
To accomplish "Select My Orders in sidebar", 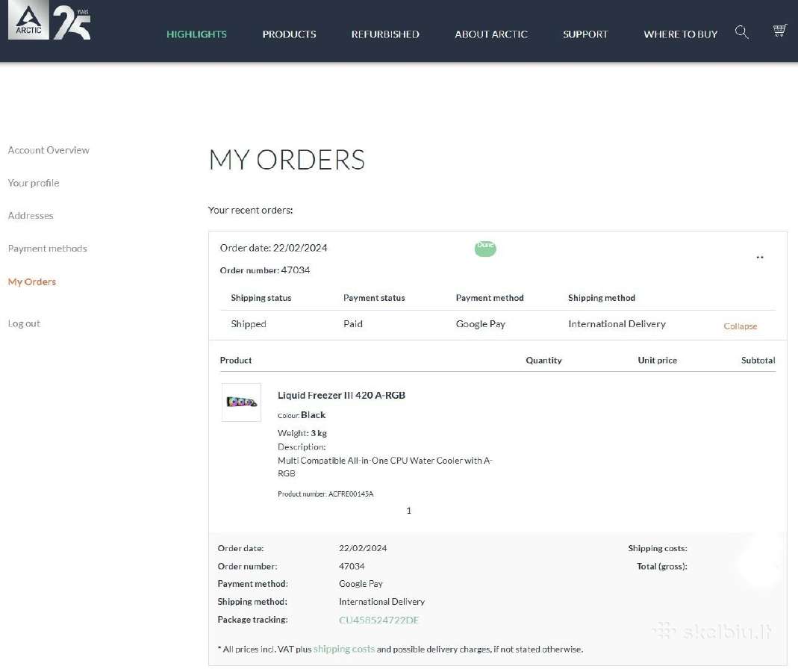I will (x=32, y=281).
